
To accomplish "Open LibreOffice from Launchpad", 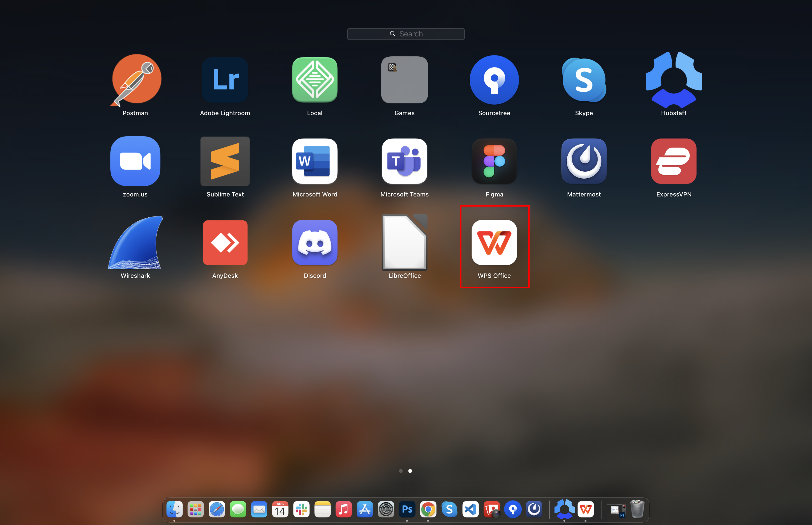I will tap(404, 243).
